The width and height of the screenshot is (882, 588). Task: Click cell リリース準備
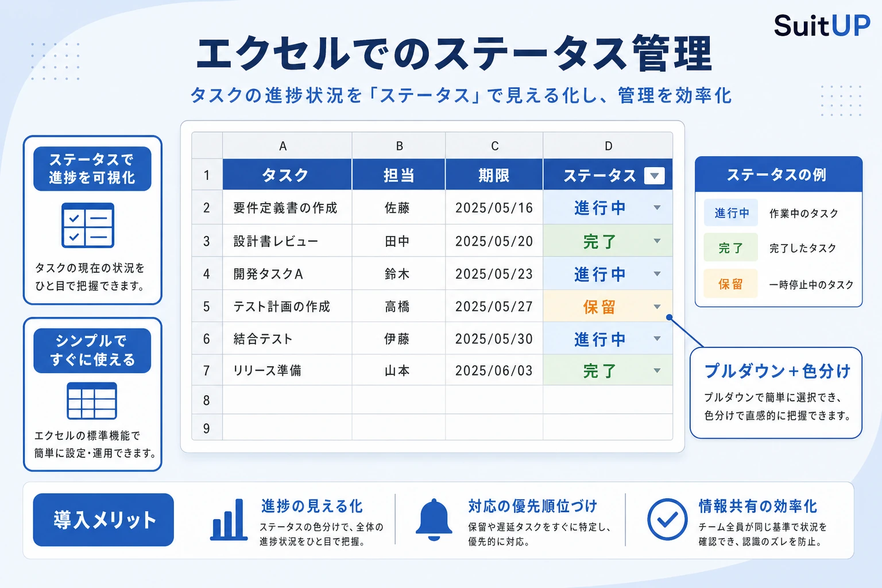[287, 370]
